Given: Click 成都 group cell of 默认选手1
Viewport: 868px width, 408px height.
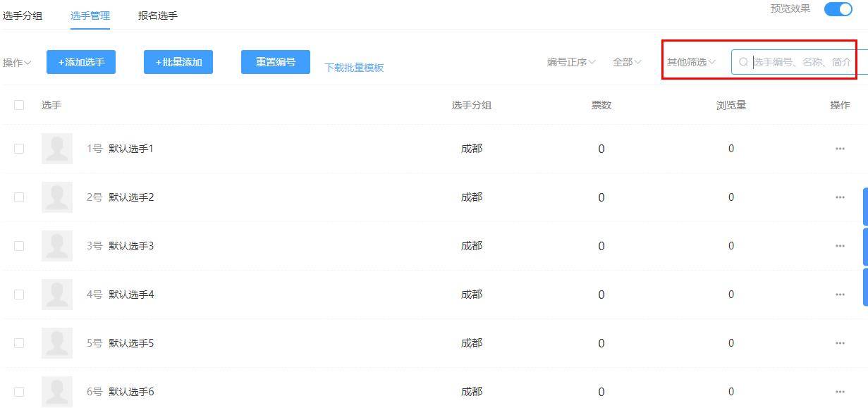Looking at the screenshot, I should click(472, 149).
